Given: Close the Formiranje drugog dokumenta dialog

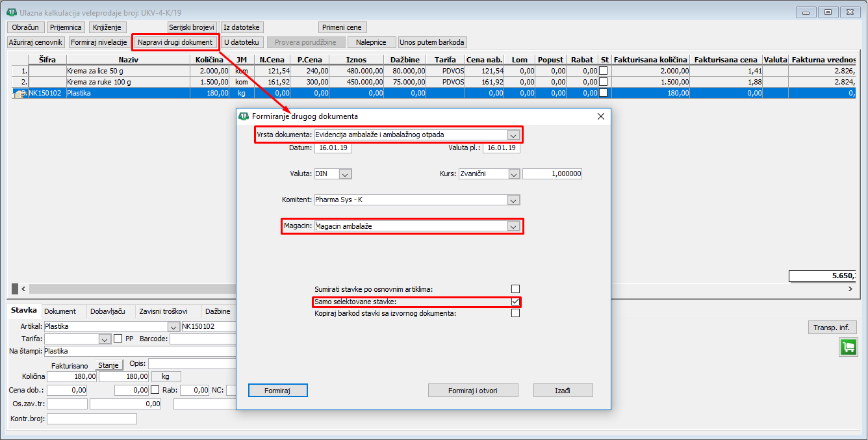Looking at the screenshot, I should coord(600,116).
